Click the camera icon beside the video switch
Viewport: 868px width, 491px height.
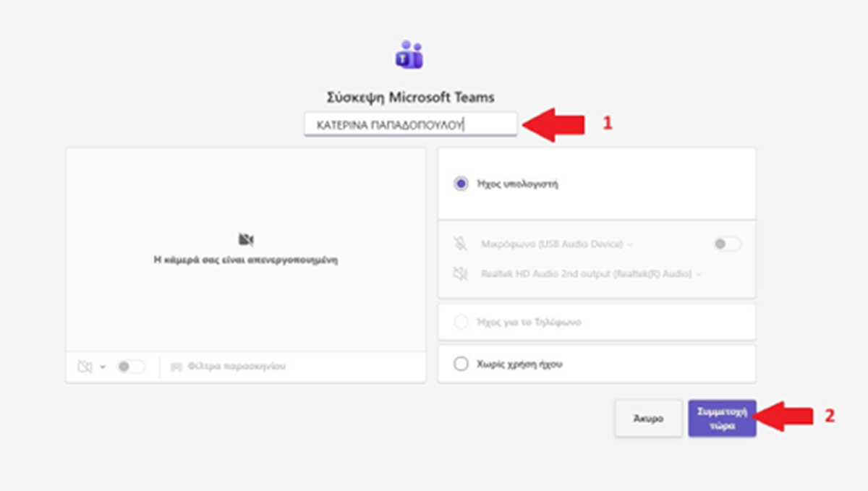(x=85, y=367)
